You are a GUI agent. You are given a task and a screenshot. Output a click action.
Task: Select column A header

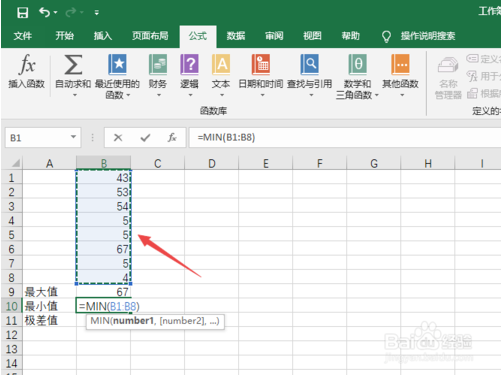49,163
